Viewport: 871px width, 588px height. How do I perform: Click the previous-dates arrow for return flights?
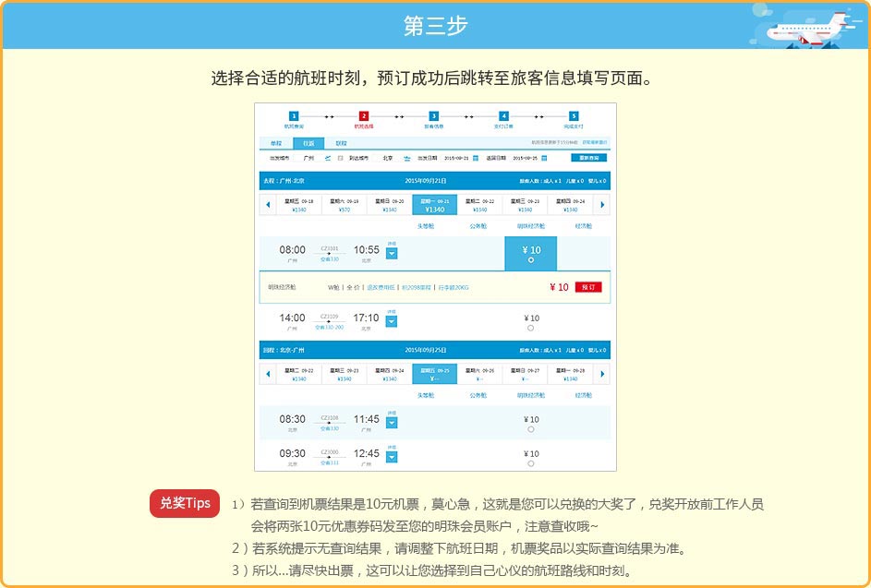[x=268, y=374]
